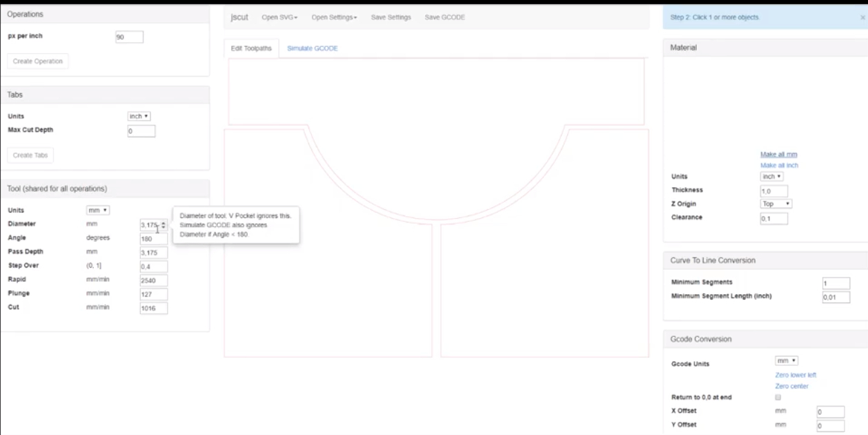Open the Tabs Units dropdown
Viewport: 868px width, 435px height.
pos(139,117)
